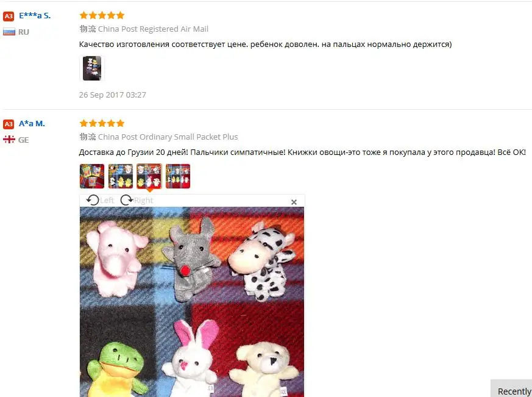Open reviewer profile A*a M.

pos(32,124)
